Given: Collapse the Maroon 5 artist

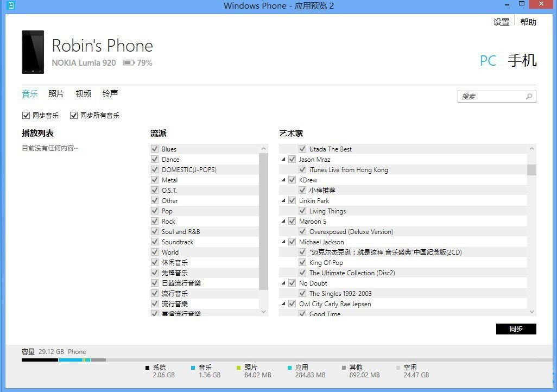Looking at the screenshot, I should click(283, 221).
